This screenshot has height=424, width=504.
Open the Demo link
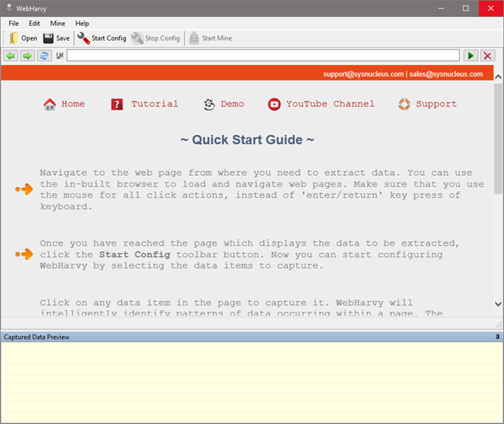(232, 104)
